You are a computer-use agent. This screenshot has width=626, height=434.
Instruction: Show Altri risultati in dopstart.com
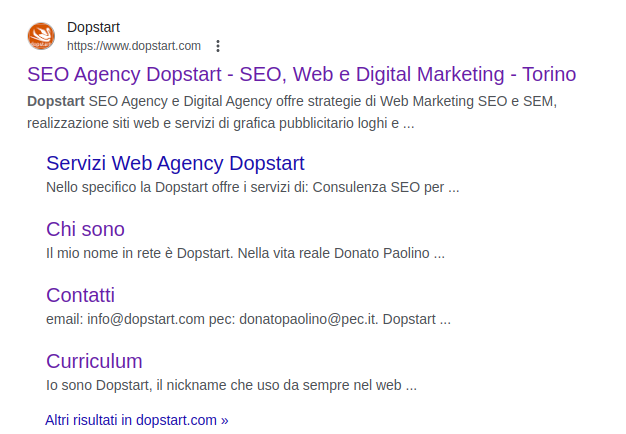coord(137,420)
